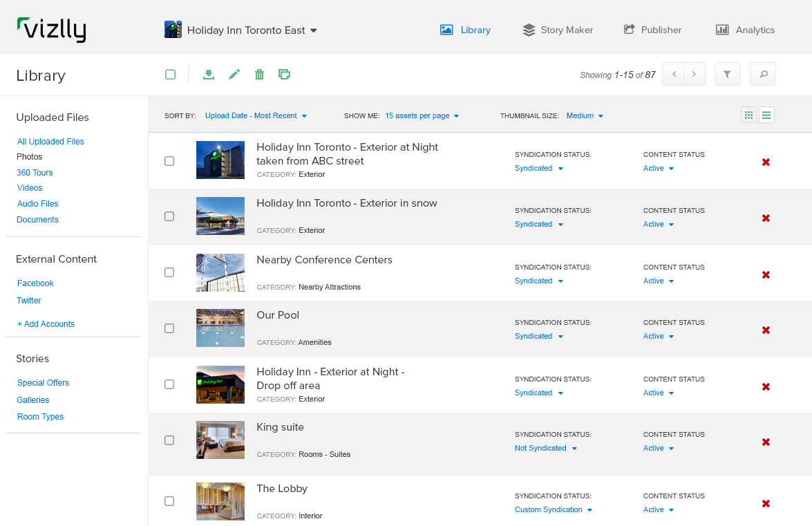Open the King suite thumbnail image
This screenshot has height=526, width=812.
220,440
